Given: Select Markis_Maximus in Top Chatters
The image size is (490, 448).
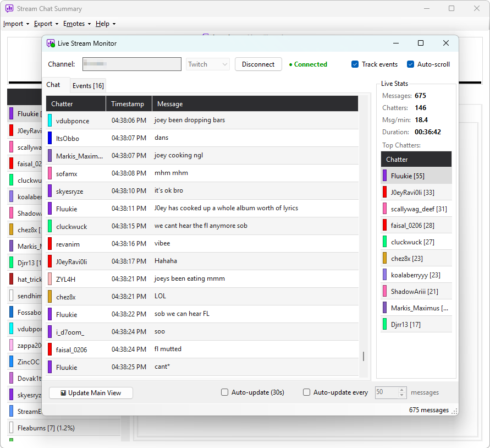Looking at the screenshot, I should pyautogui.click(x=416, y=308).
